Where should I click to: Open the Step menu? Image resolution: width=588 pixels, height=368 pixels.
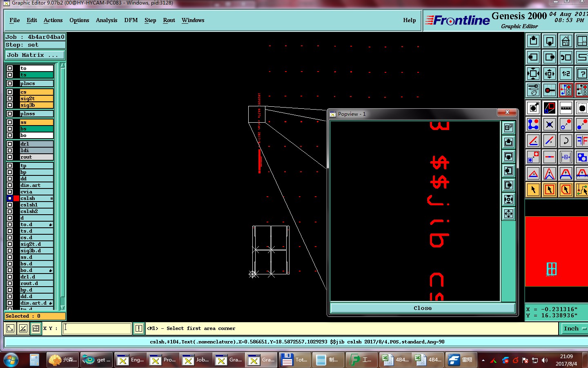pos(150,20)
